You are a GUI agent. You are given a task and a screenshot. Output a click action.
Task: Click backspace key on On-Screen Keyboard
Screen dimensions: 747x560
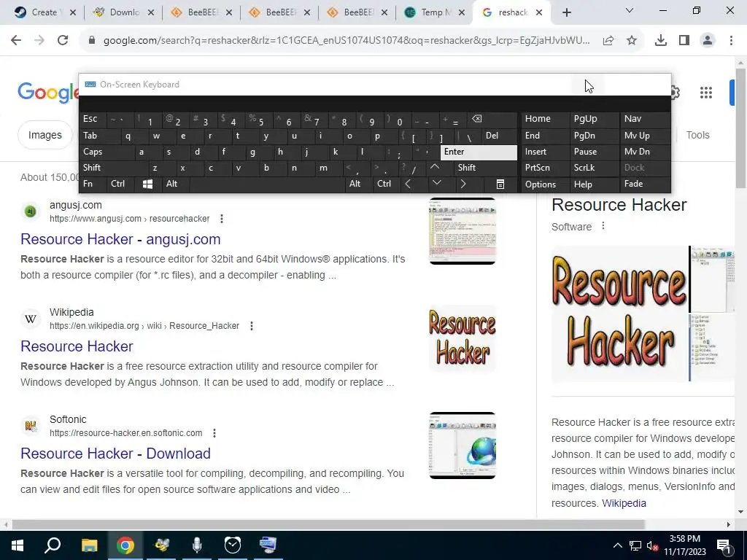tap(477, 119)
